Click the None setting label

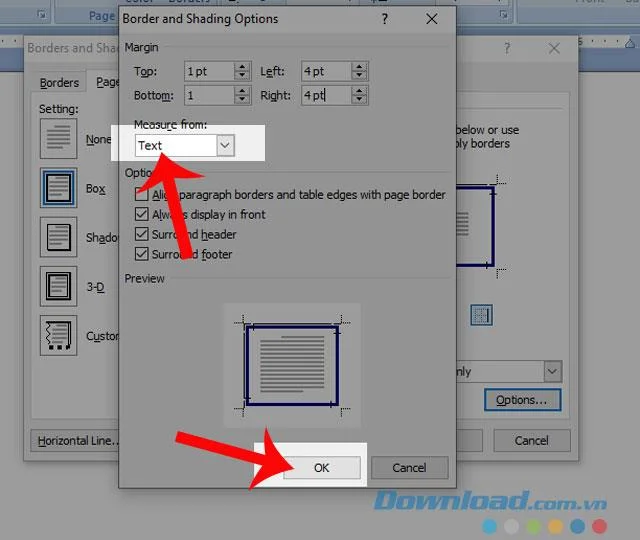pos(98,140)
